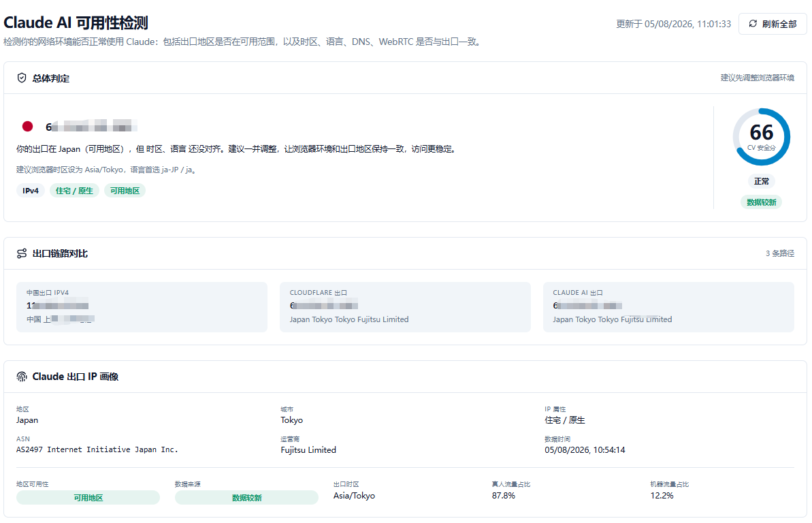Open the CLOUDFLARE 出口 card
The image size is (812, 523).
[x=405, y=307]
